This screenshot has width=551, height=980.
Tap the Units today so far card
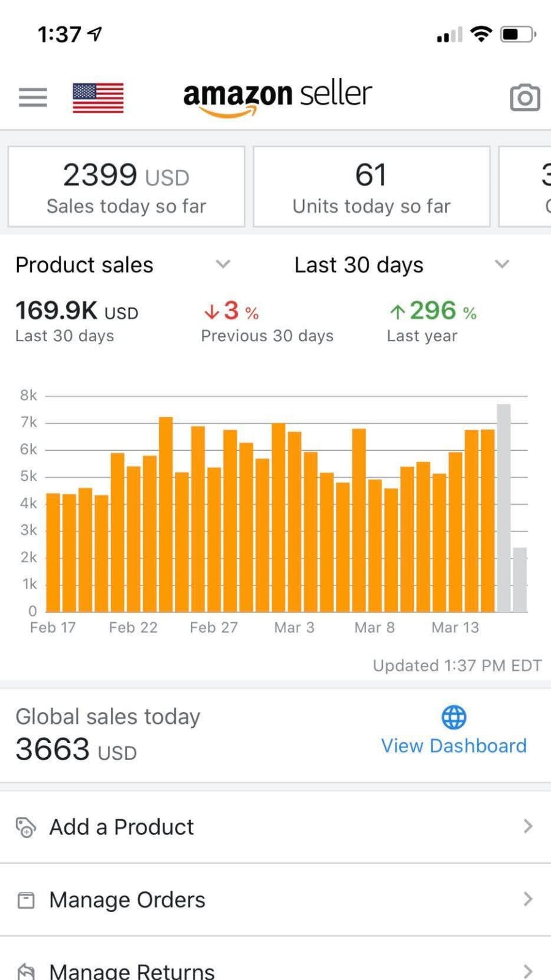[x=372, y=187]
